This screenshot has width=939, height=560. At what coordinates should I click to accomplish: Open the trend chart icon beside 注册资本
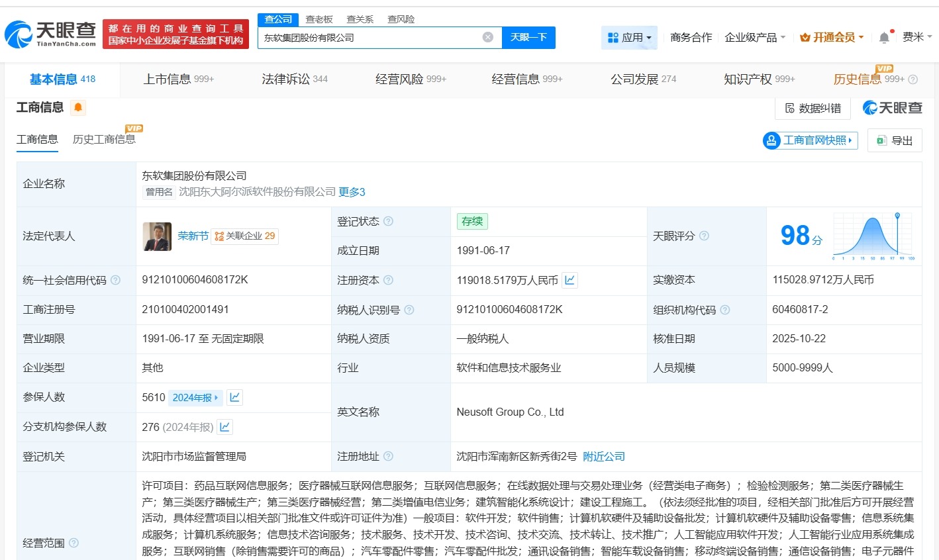click(x=569, y=280)
